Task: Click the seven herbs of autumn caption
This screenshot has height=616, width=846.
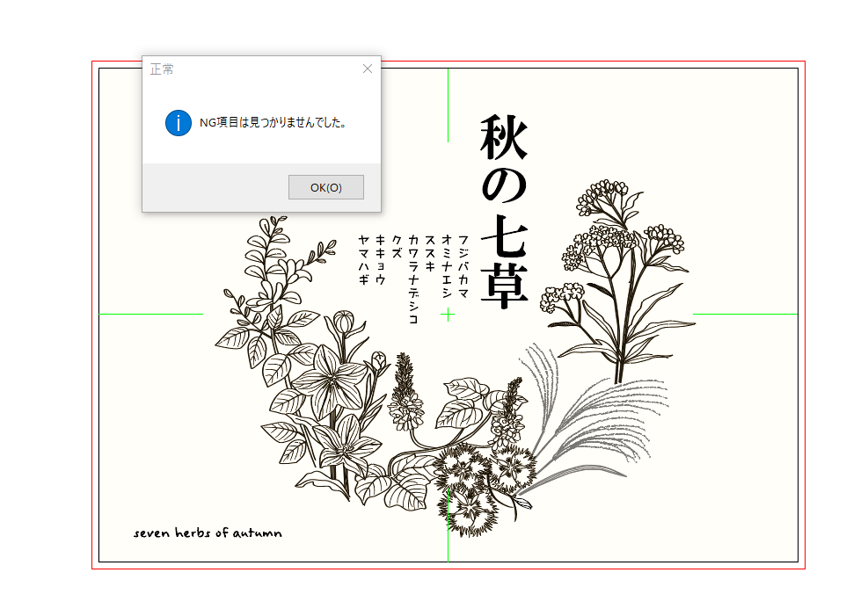Action: click(x=208, y=533)
